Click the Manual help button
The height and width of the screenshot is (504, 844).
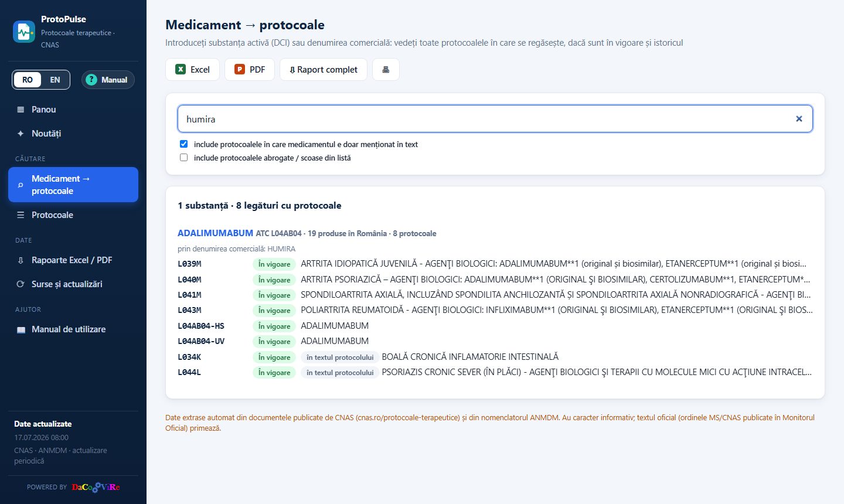[x=108, y=80]
